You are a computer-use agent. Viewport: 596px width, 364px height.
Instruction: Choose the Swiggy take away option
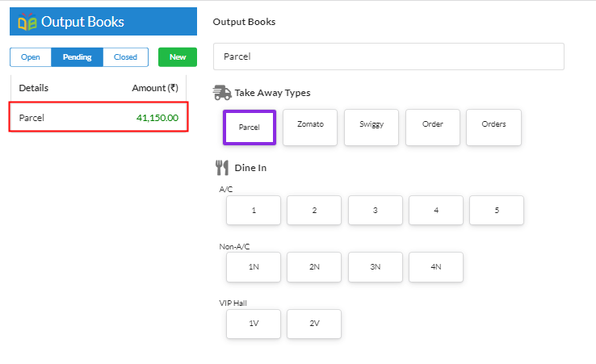pyautogui.click(x=371, y=128)
